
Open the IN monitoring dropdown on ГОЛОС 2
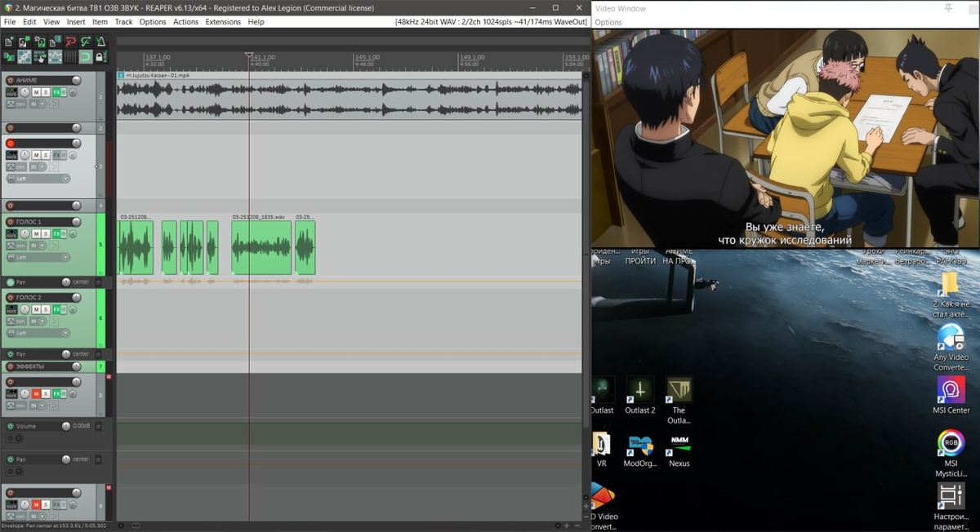click(38, 321)
